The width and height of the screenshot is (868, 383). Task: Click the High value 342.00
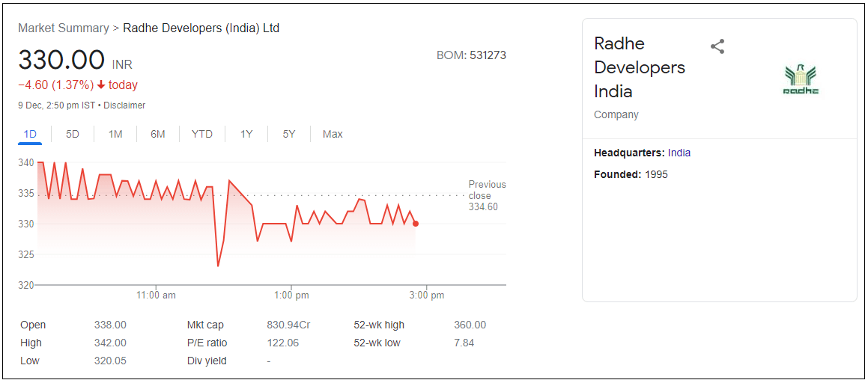[x=110, y=343]
